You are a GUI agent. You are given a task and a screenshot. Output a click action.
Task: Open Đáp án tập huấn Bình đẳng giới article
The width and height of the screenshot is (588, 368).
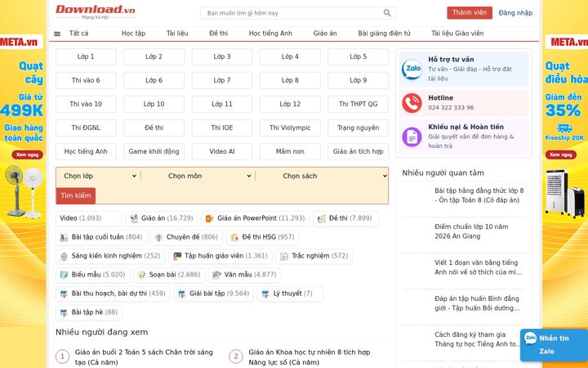coord(477,303)
